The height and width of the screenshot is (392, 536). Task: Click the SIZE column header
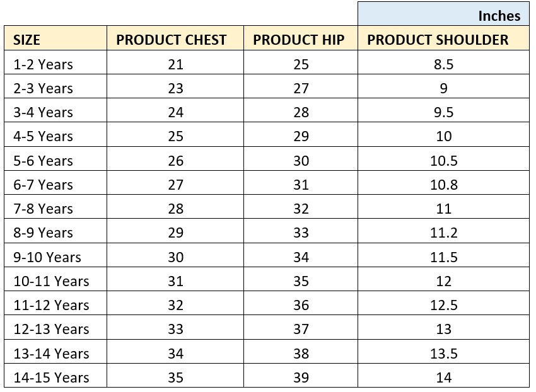click(x=27, y=40)
